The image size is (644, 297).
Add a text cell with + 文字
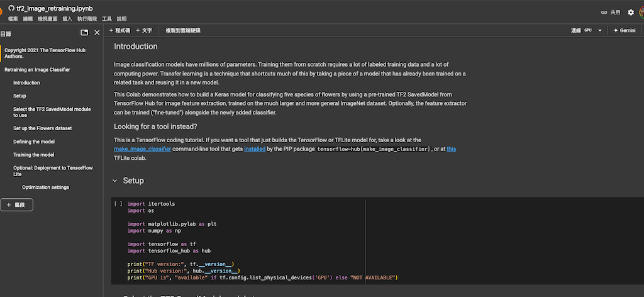coord(144,30)
